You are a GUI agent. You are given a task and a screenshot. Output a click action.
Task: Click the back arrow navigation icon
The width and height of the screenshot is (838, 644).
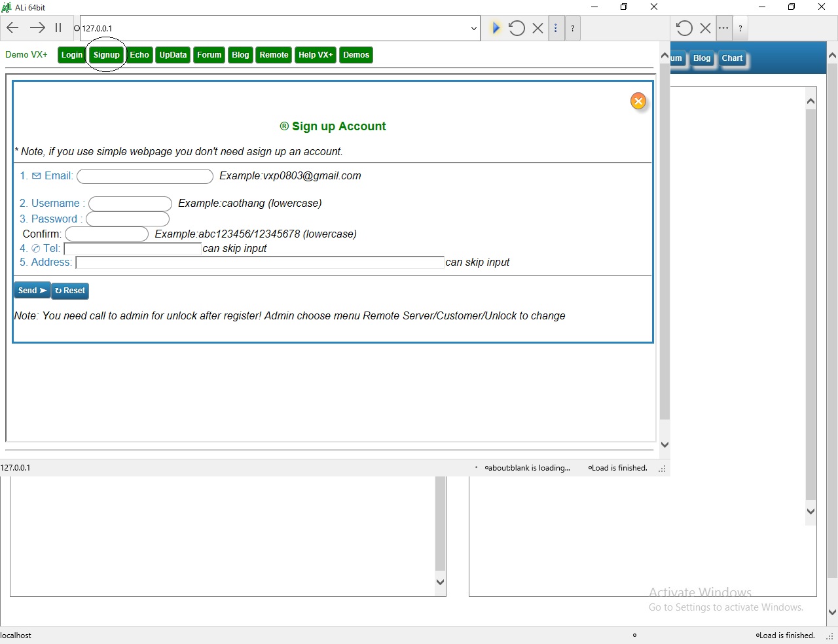(x=12, y=27)
